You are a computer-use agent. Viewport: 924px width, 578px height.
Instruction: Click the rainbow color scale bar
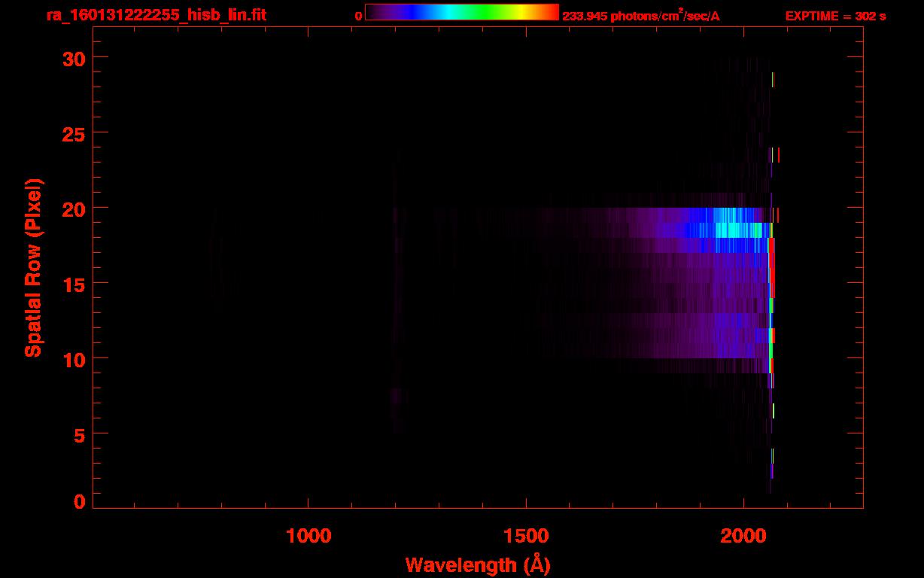[x=462, y=13]
